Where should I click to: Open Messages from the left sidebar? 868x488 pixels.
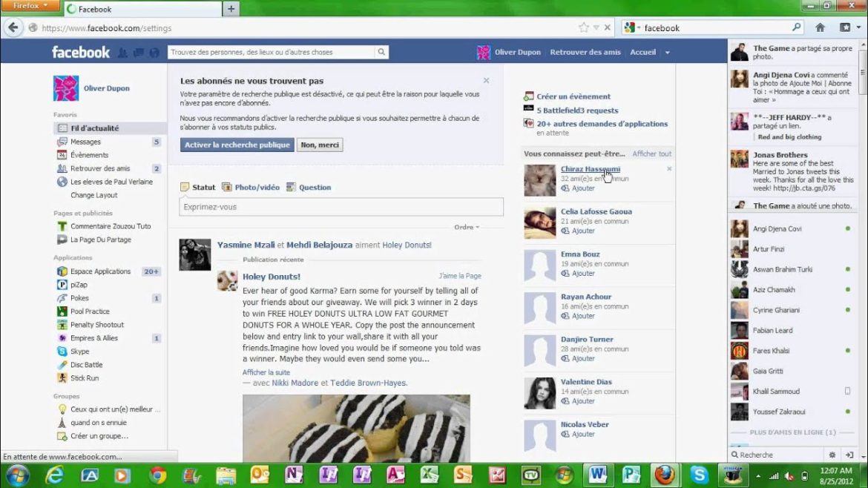[85, 142]
